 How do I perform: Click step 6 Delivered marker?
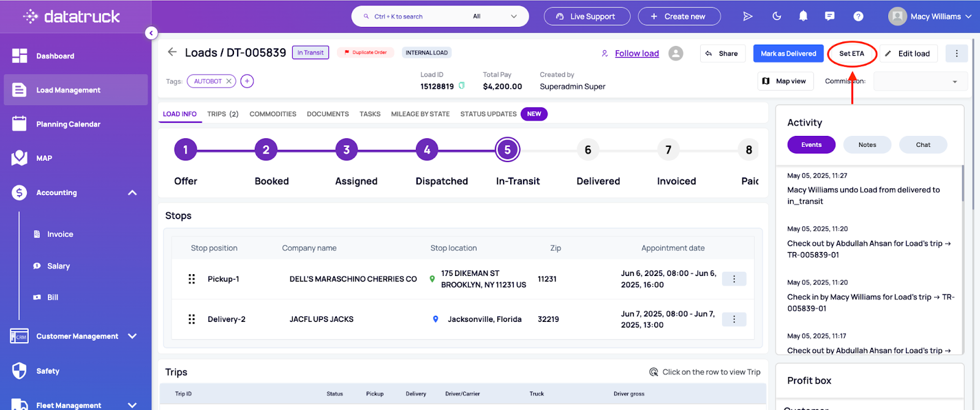588,150
